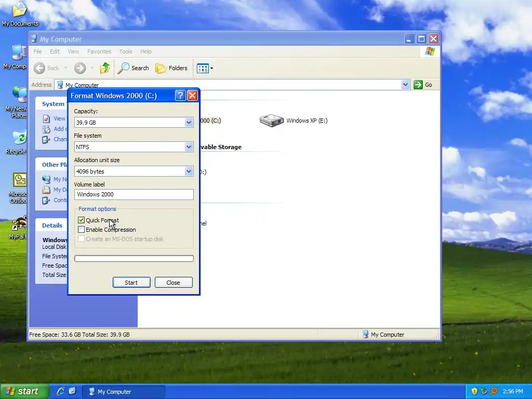Click the orange magnifier tray icon
The image size is (532, 399).
(494, 392)
